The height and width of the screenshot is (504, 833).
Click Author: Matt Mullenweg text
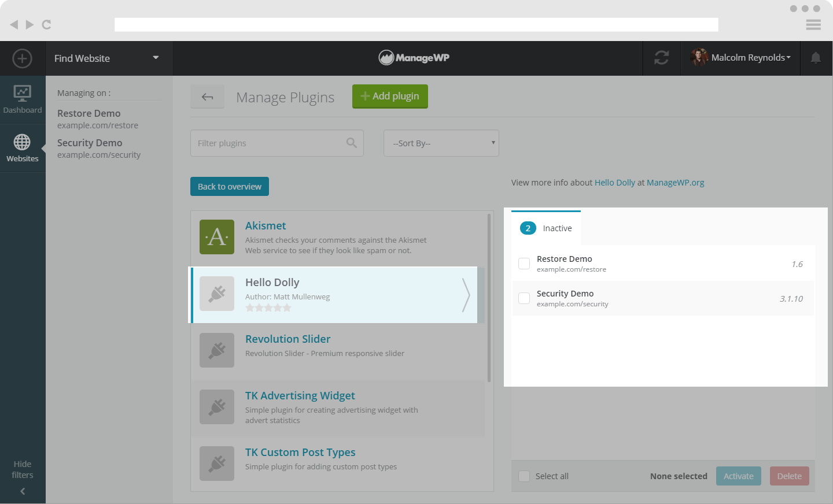pyautogui.click(x=288, y=297)
